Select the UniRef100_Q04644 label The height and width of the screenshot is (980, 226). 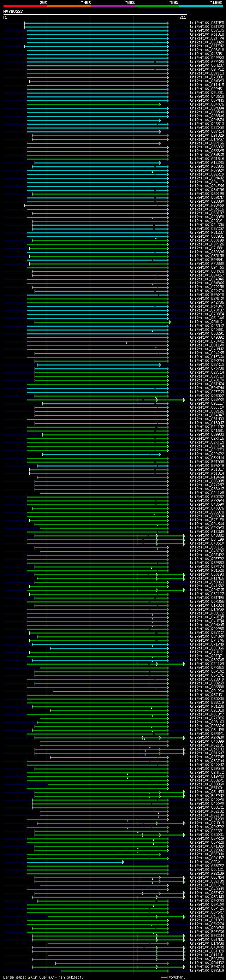click(x=207, y=523)
